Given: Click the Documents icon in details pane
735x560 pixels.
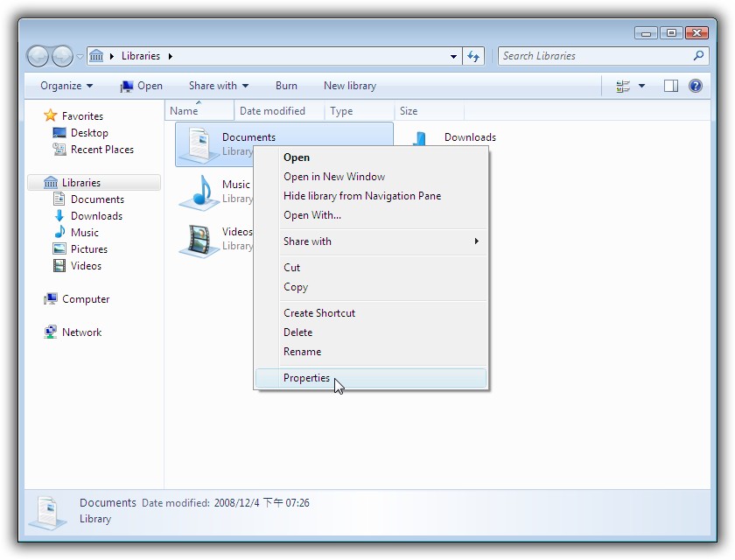Looking at the screenshot, I should [x=48, y=513].
